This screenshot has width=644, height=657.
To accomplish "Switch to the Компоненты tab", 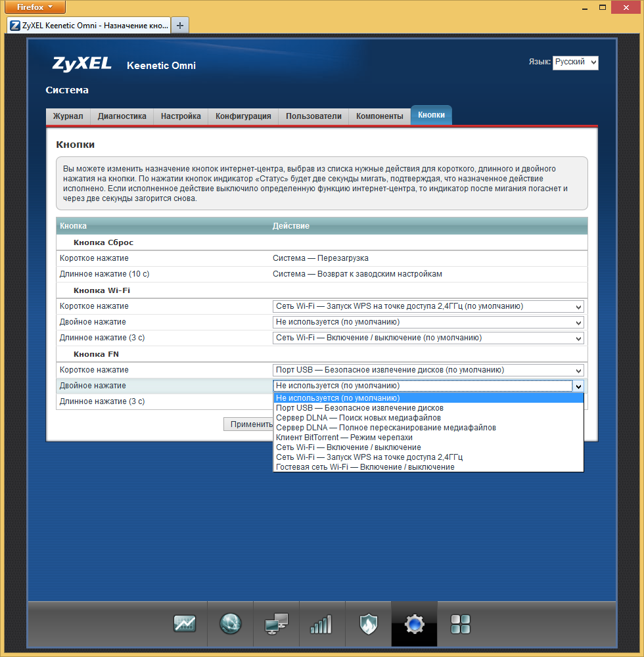I will 380,116.
